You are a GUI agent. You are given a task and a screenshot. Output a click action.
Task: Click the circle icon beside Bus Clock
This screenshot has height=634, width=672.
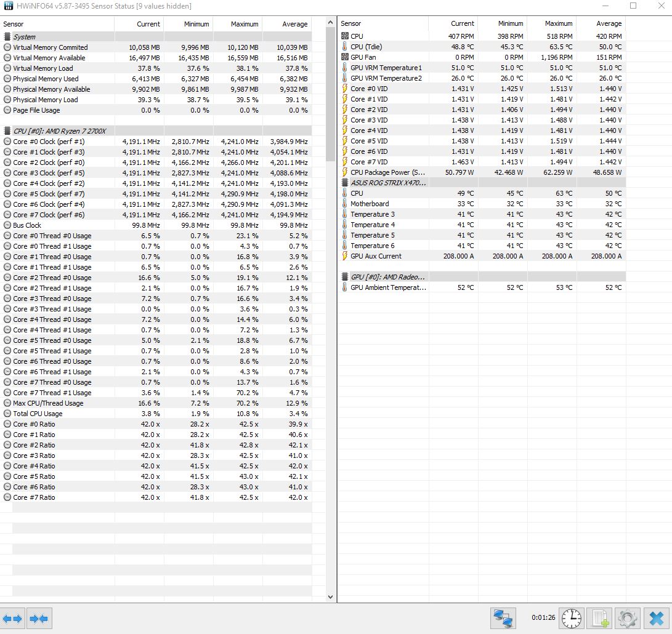coord(7,225)
